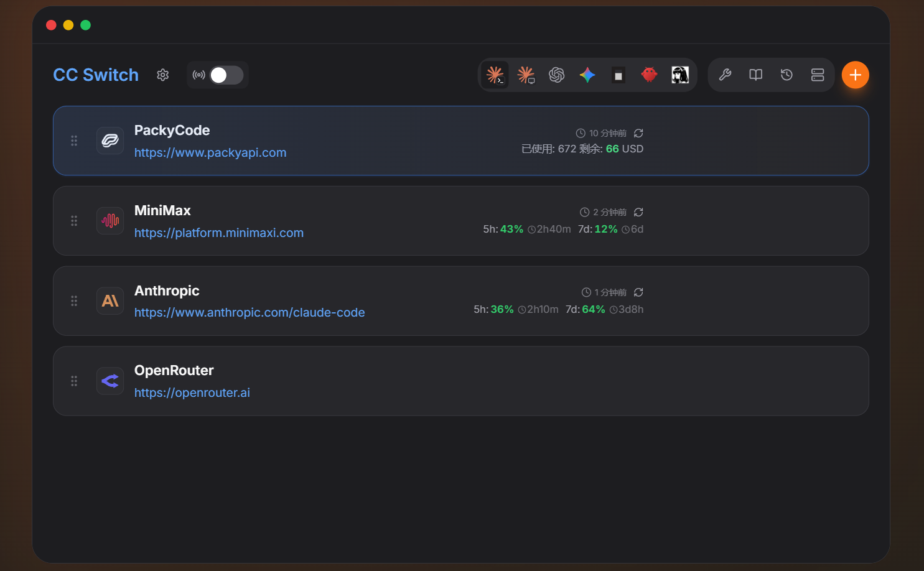The height and width of the screenshot is (571, 924).
Task: Click Anthropic 5h usage '36%'
Action: 502,309
